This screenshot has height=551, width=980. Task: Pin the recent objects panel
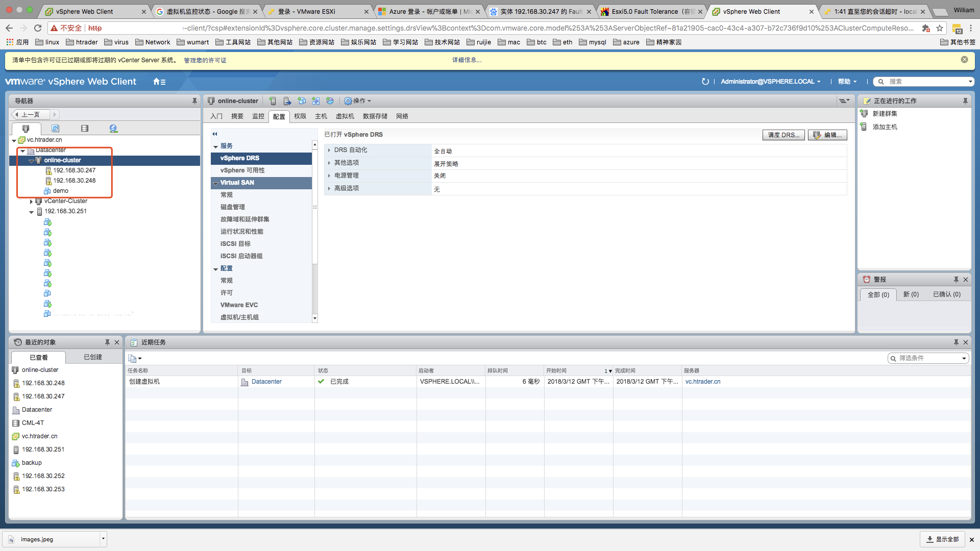coord(107,342)
